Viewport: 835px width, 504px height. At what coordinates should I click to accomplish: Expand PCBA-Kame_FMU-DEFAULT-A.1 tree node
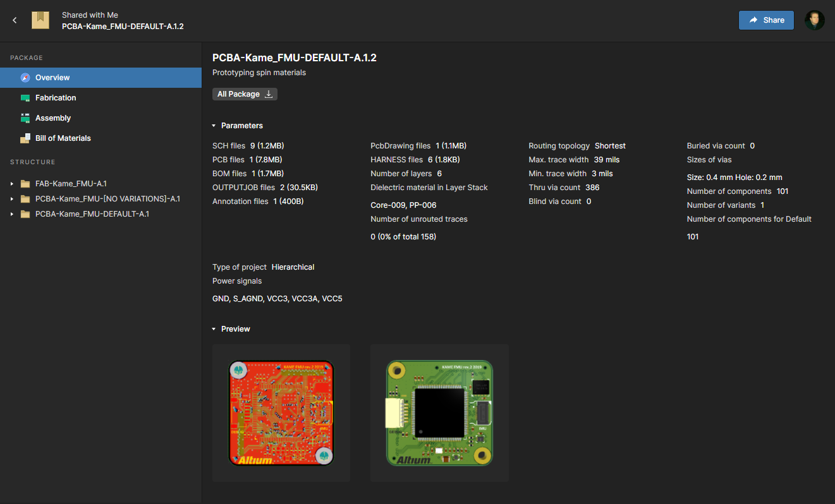(x=11, y=214)
